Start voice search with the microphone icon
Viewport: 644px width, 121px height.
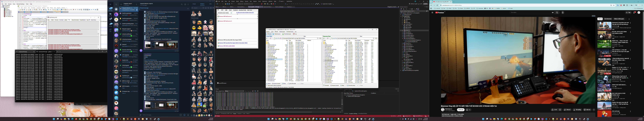pyautogui.click(x=563, y=13)
